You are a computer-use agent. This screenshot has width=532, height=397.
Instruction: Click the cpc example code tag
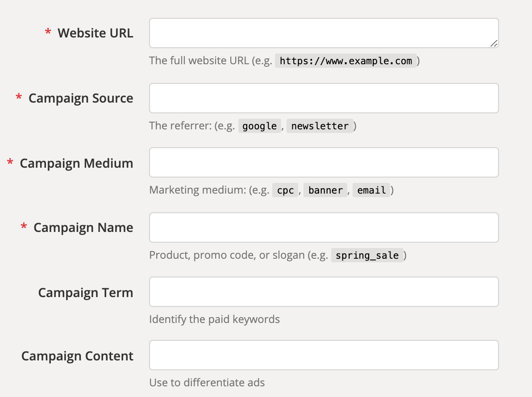285,190
